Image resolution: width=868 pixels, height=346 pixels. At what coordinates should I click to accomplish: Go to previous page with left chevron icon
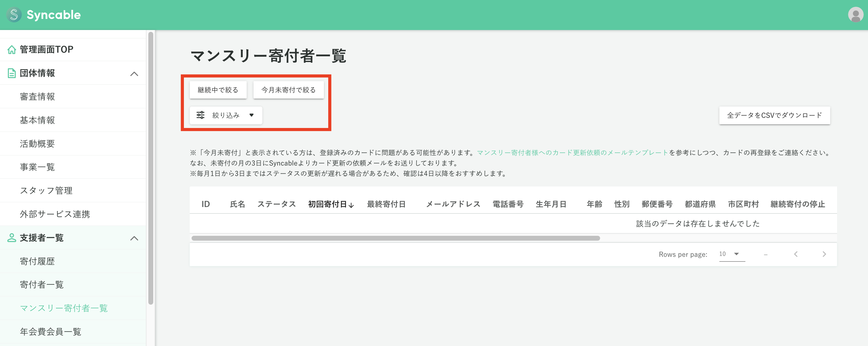pos(796,254)
